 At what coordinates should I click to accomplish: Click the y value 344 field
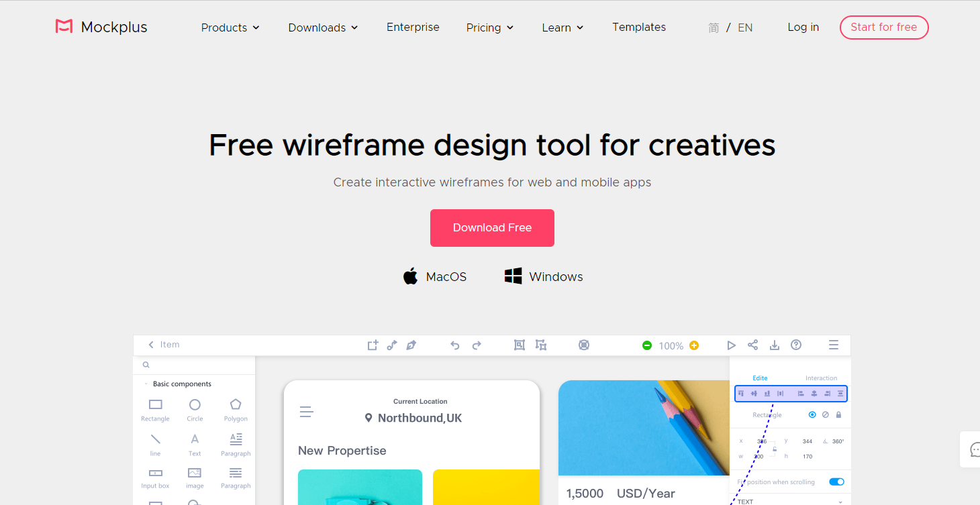[x=807, y=441]
